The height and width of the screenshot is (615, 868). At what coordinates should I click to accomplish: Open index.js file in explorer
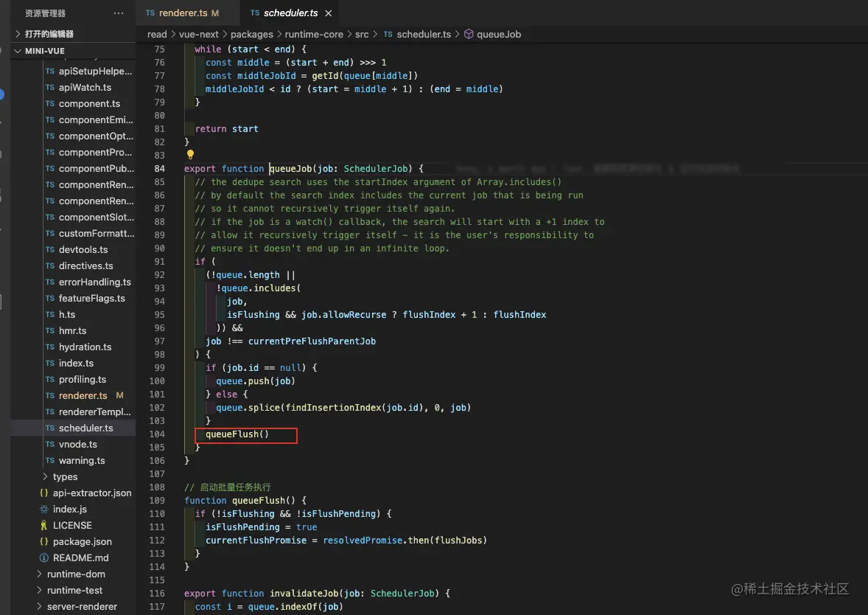pos(70,509)
